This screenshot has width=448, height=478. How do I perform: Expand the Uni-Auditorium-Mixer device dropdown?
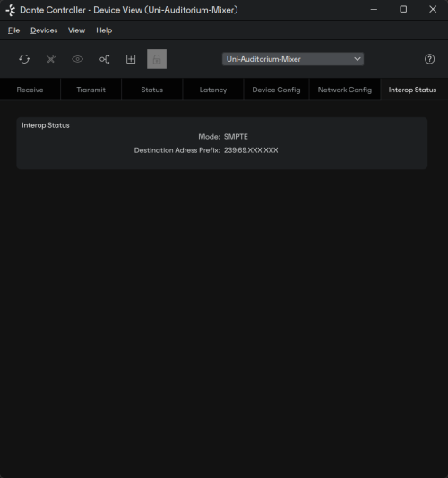tap(293, 59)
